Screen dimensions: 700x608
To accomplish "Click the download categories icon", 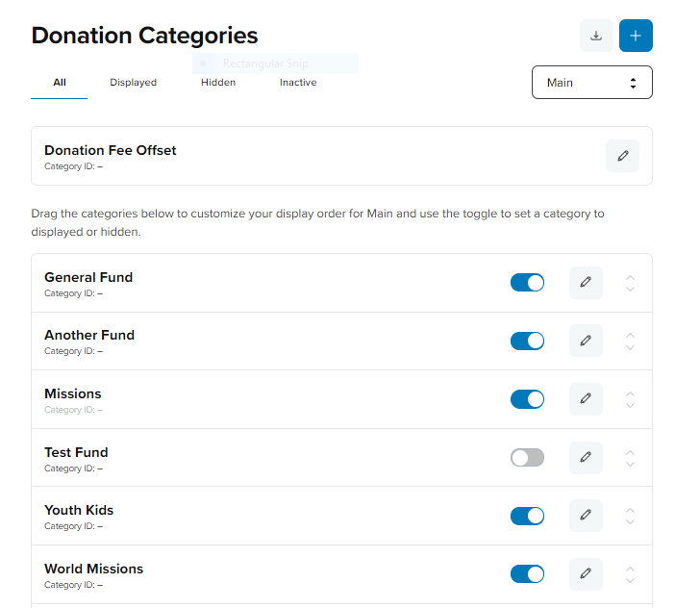I will coord(596,36).
